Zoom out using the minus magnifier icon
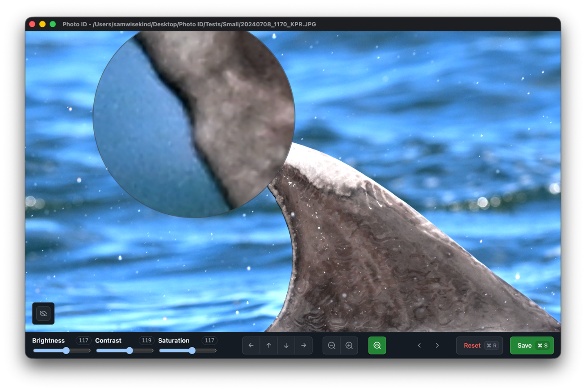 (331, 345)
